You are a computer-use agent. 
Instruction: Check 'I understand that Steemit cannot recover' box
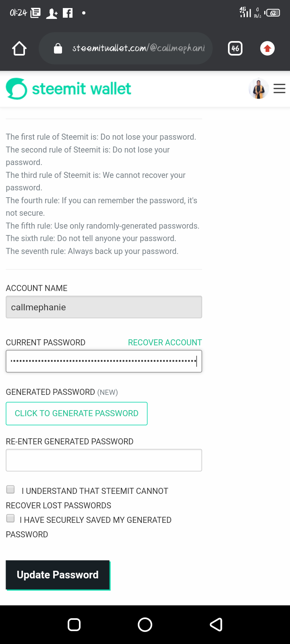coord(10,489)
